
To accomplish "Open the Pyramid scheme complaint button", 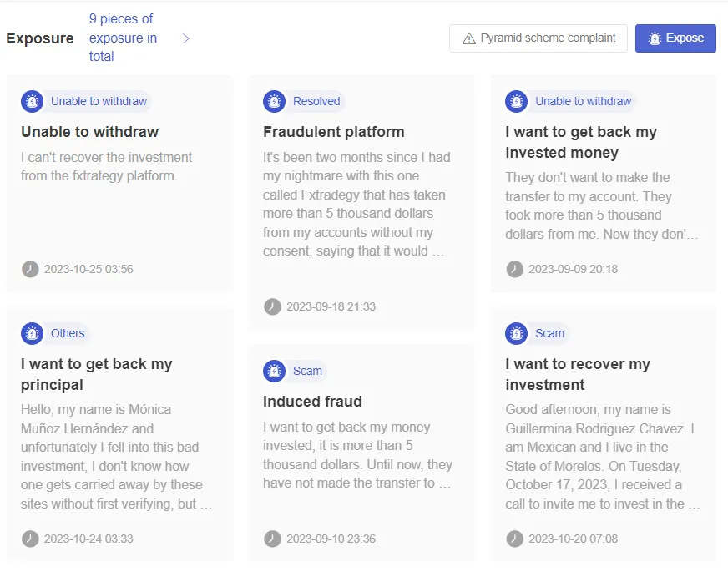I will (x=538, y=38).
